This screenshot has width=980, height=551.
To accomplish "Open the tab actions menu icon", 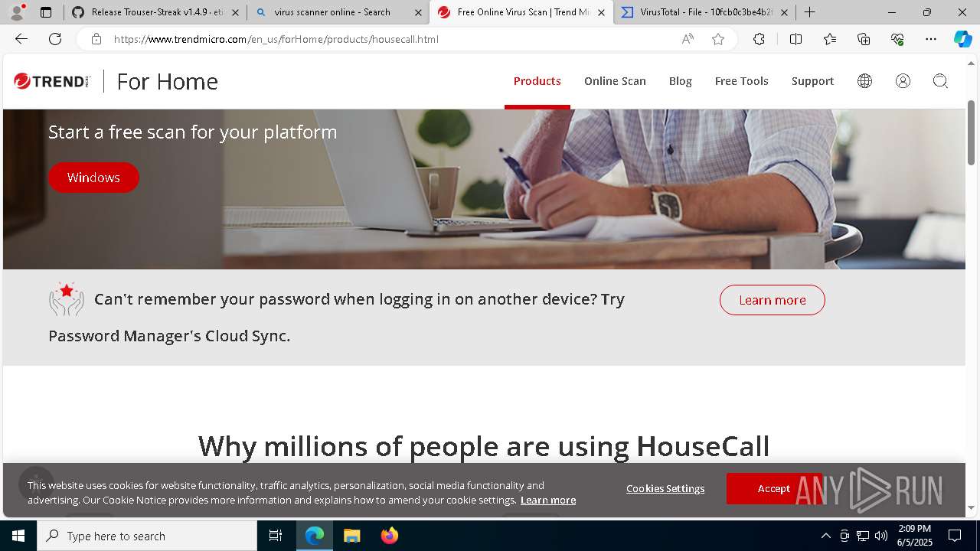I will (46, 12).
